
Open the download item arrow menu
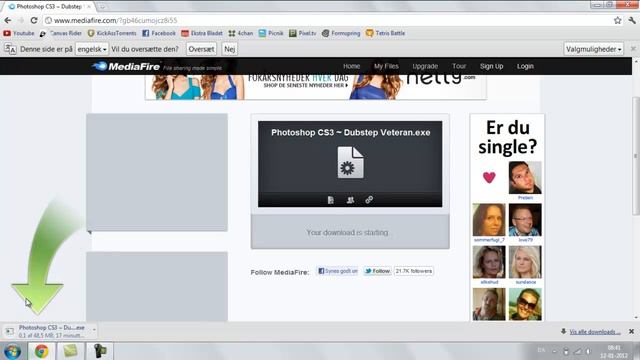point(94,329)
